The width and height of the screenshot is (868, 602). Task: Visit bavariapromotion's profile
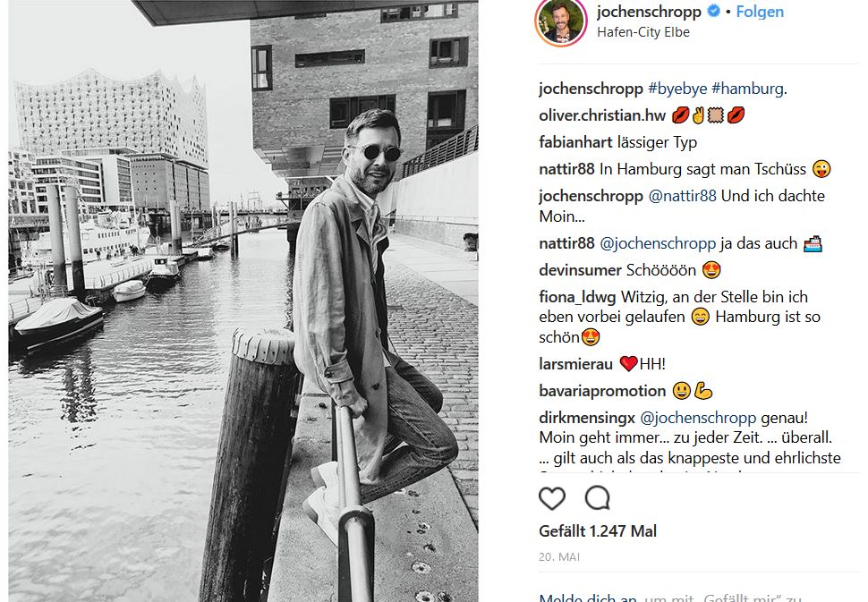click(602, 391)
